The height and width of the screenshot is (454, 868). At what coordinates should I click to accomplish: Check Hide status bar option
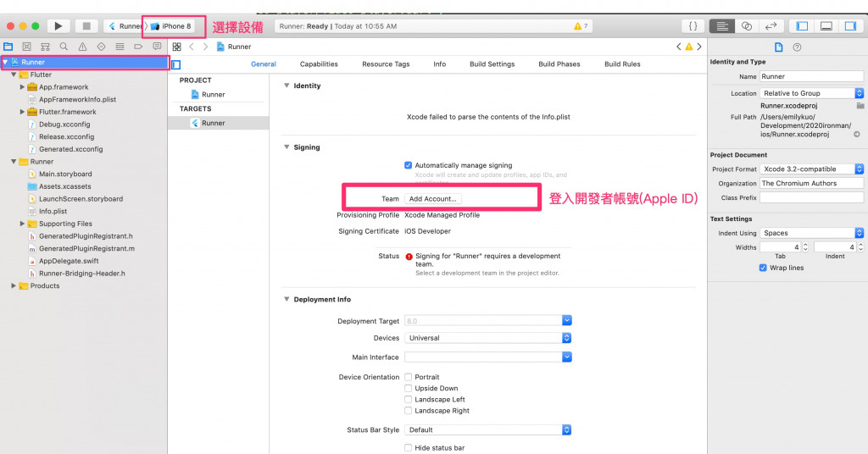coord(408,448)
